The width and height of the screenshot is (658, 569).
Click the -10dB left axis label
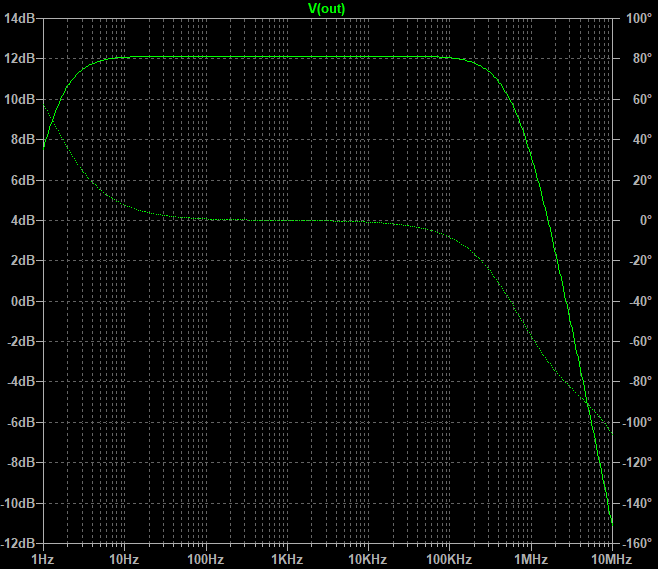18,503
